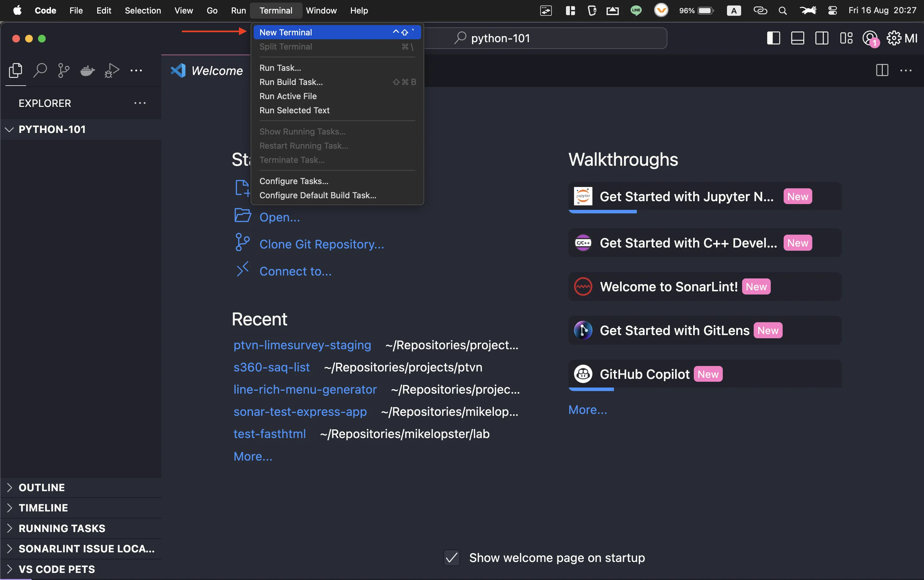Screen dimensions: 924x580
Task: Click the Clone Git Repository... link
Action: [x=322, y=244]
